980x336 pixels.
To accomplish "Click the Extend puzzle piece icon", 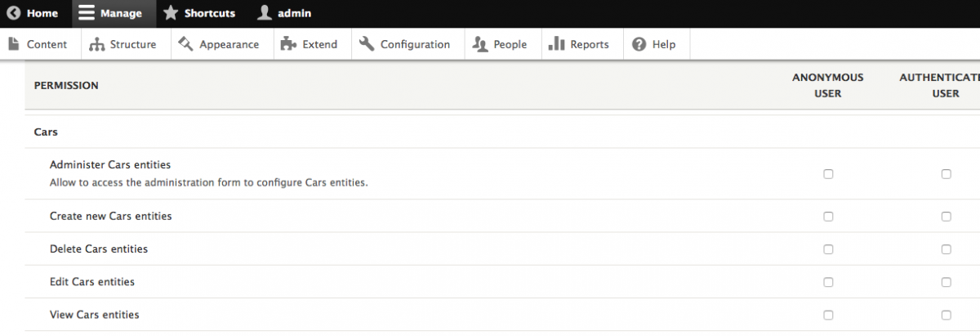I will pos(287,44).
